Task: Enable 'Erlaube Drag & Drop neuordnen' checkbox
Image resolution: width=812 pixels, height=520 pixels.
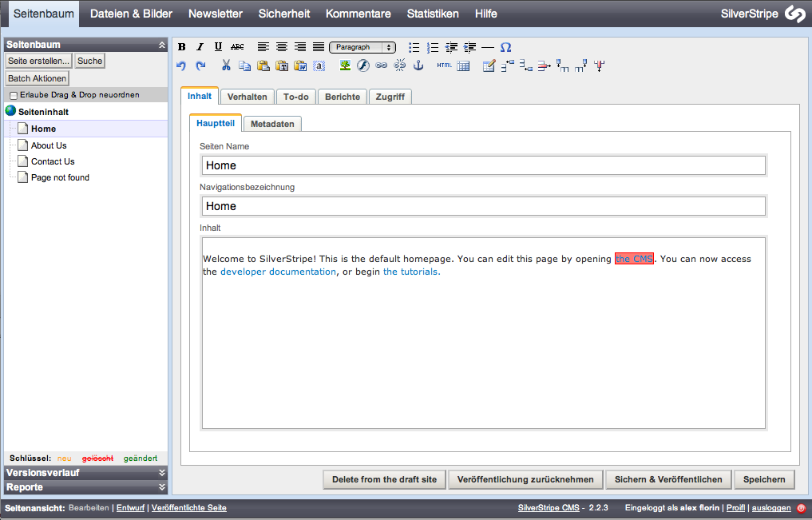Action: (14, 95)
